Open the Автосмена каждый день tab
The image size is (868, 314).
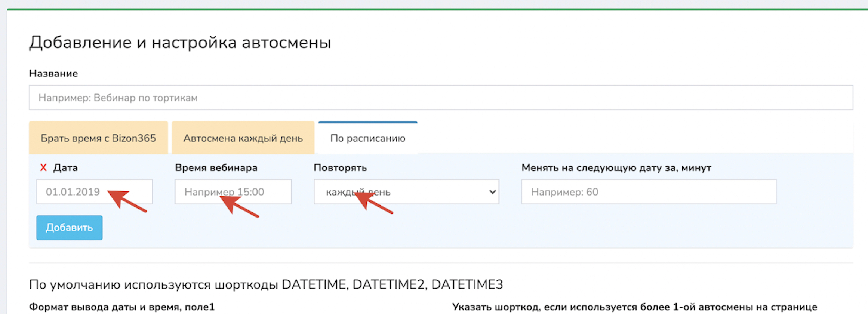point(243,138)
